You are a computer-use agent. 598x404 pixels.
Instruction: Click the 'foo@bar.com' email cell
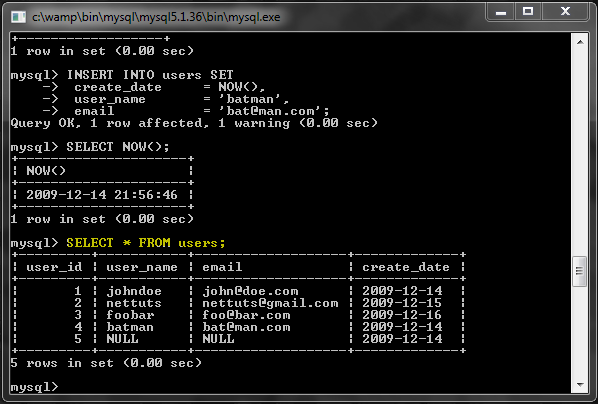click(246, 315)
